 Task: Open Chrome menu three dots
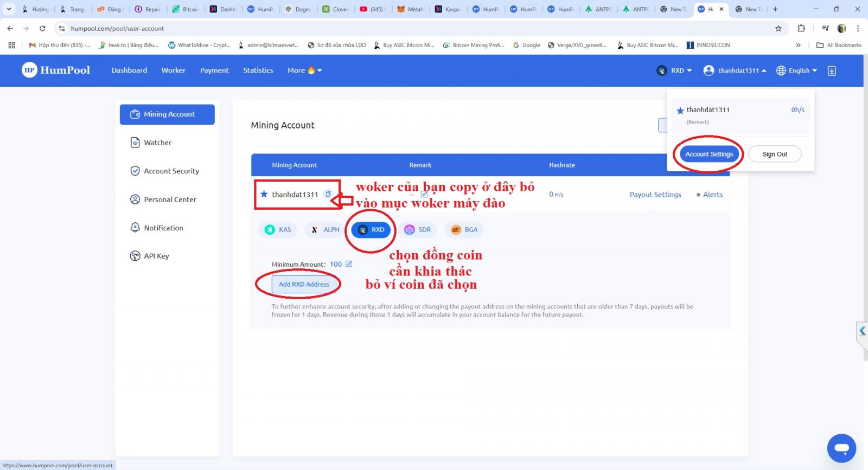[x=858, y=28]
